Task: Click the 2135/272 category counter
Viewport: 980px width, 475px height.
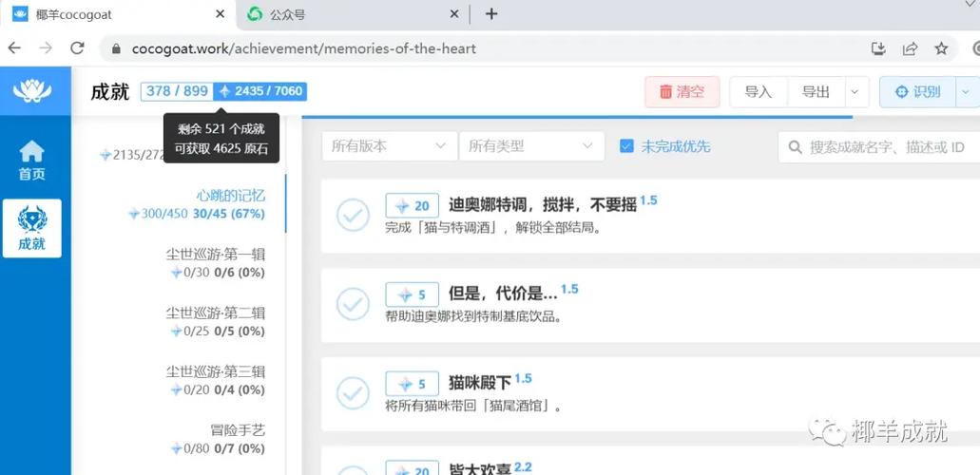Action: [x=131, y=155]
